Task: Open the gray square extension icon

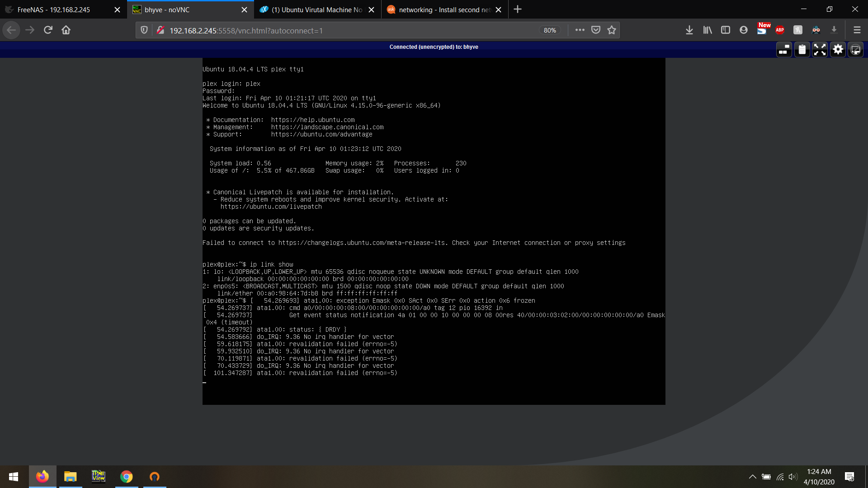Action: (798, 30)
